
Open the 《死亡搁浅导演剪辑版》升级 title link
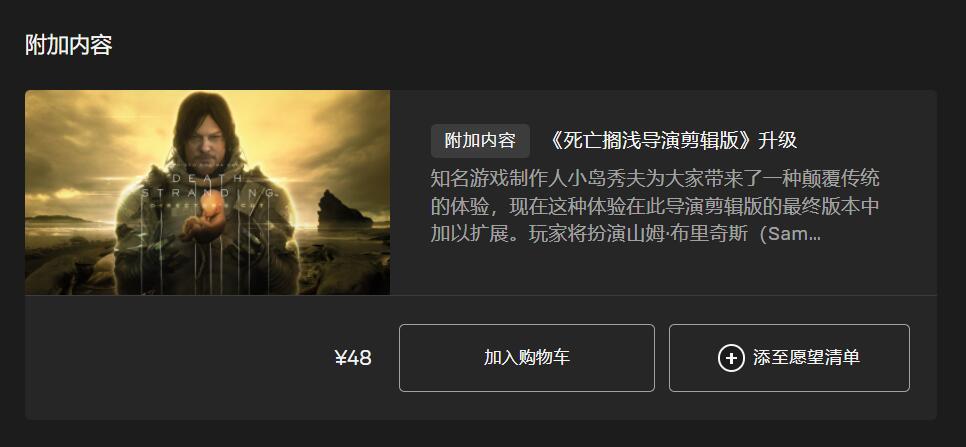(672, 140)
